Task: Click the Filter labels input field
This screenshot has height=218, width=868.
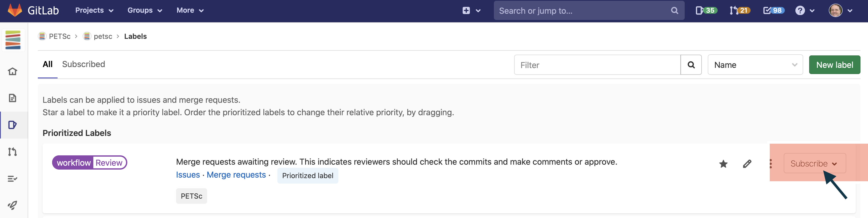Action: point(597,65)
